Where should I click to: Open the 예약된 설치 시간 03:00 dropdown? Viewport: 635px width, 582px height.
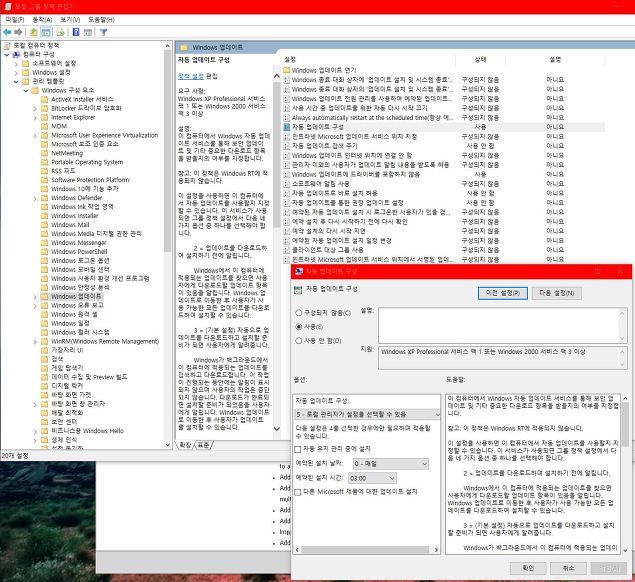click(x=372, y=478)
